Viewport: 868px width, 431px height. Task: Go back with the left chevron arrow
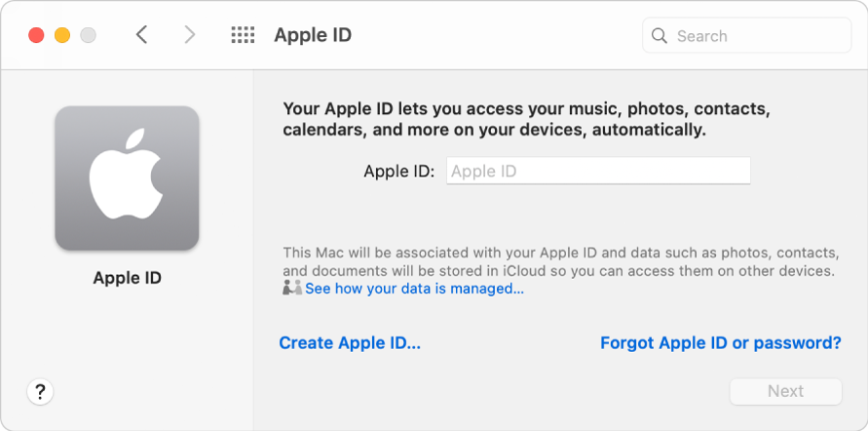tap(142, 35)
